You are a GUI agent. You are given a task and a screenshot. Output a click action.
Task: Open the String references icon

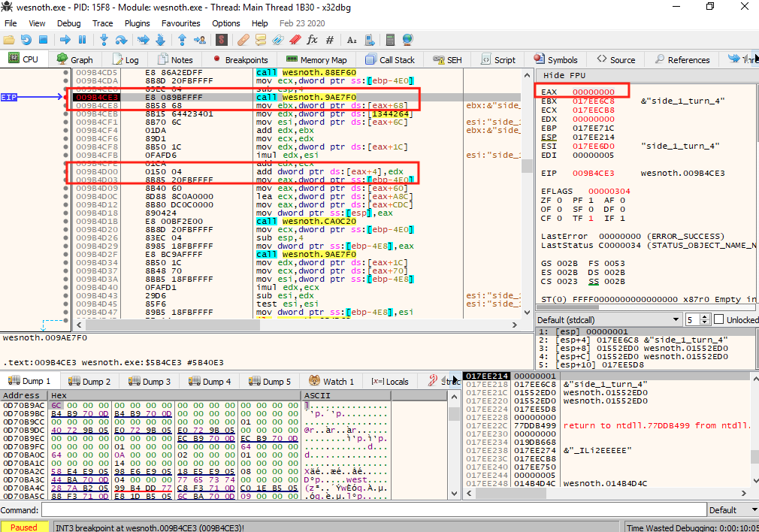pos(352,40)
